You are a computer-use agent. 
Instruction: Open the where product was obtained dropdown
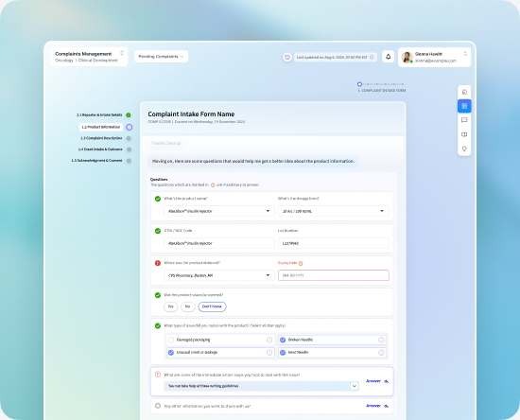(x=219, y=275)
